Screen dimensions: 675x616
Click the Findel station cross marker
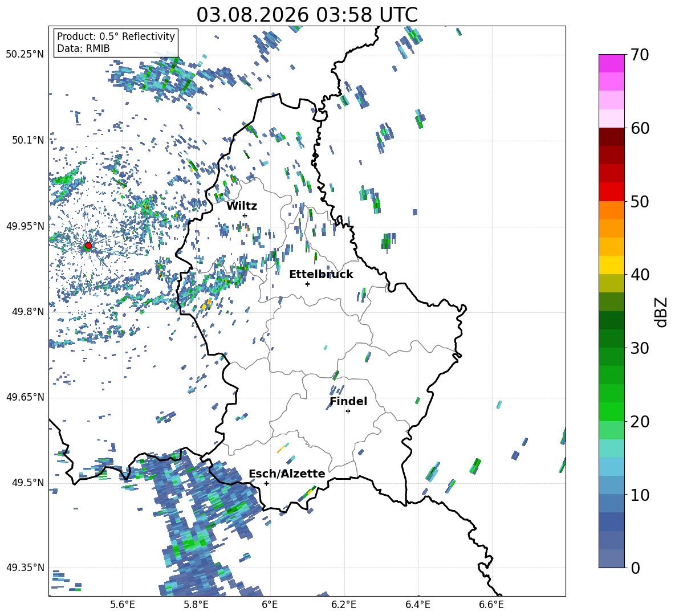[x=348, y=411]
